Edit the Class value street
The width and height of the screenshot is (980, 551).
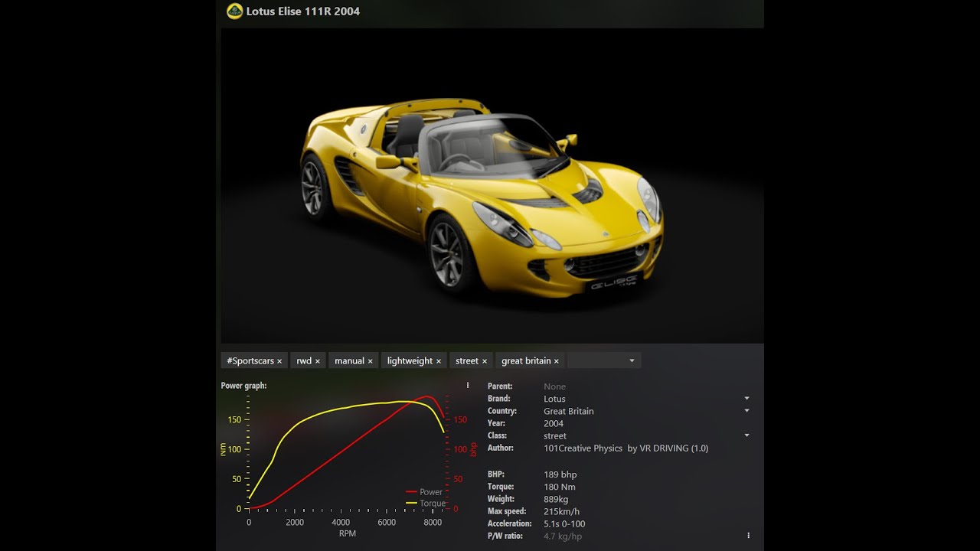coord(555,435)
